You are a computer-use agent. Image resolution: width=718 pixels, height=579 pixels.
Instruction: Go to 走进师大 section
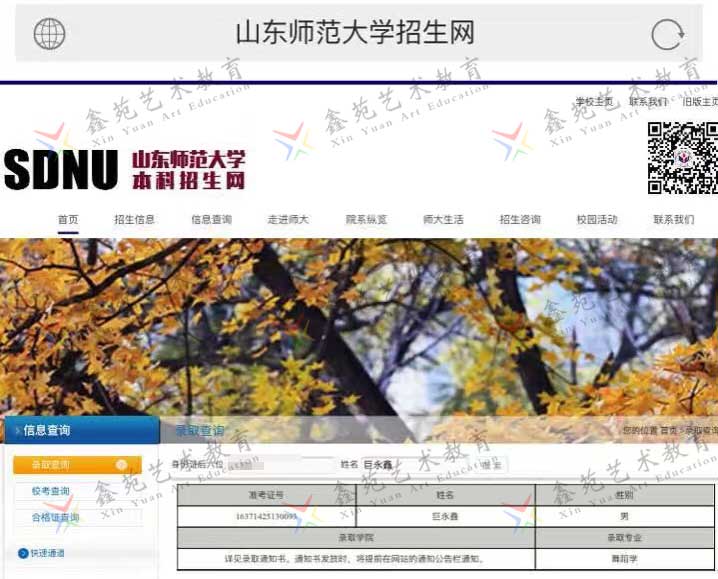[288, 220]
